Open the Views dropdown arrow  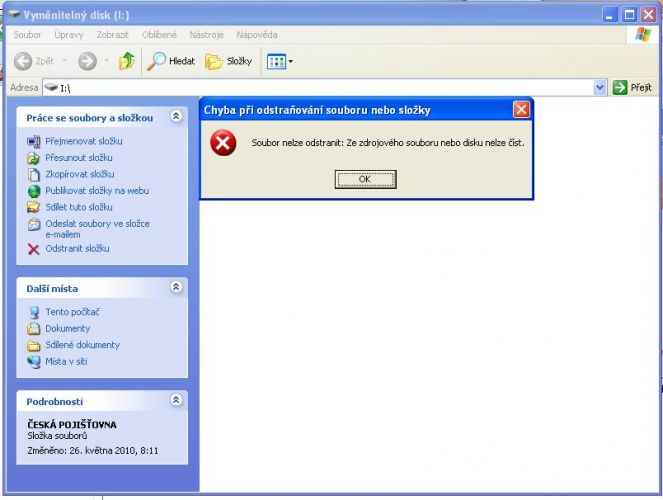tap(290, 62)
